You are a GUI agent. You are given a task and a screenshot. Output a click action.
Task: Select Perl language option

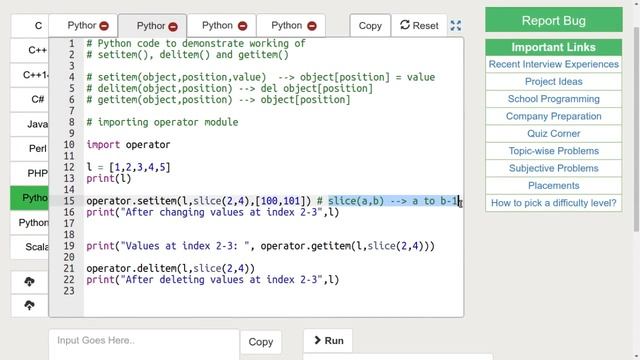click(x=30, y=149)
